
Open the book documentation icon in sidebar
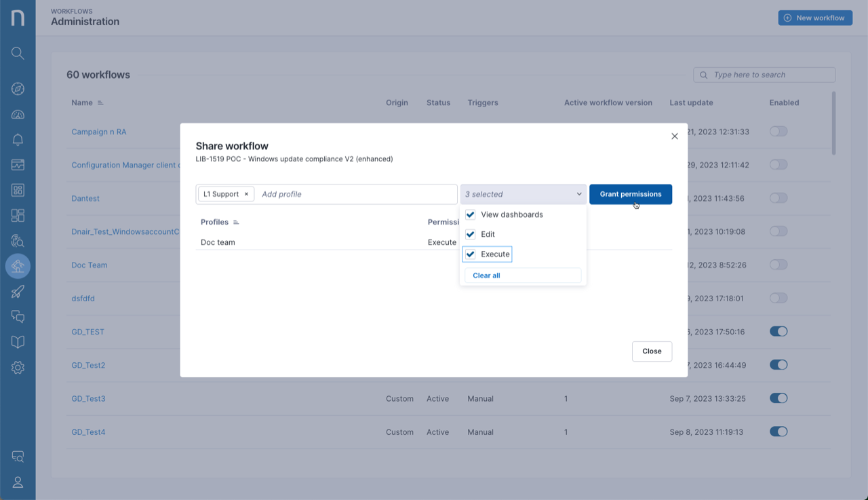[18, 341]
